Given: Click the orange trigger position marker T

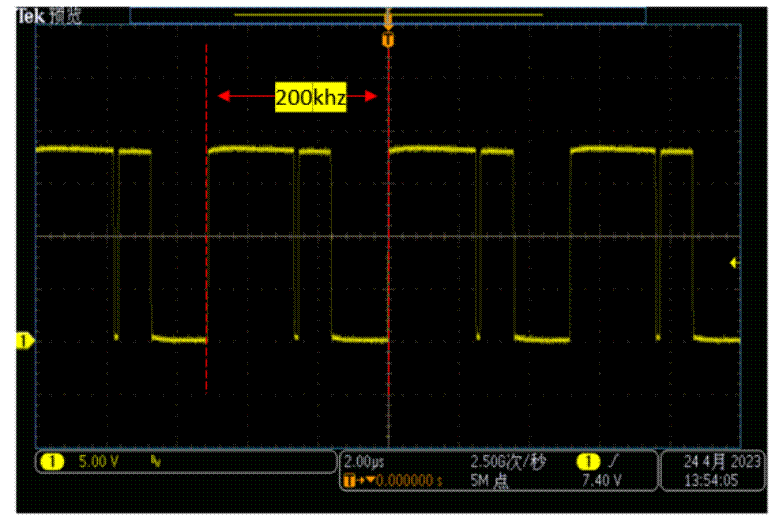Looking at the screenshot, I should click(x=388, y=39).
